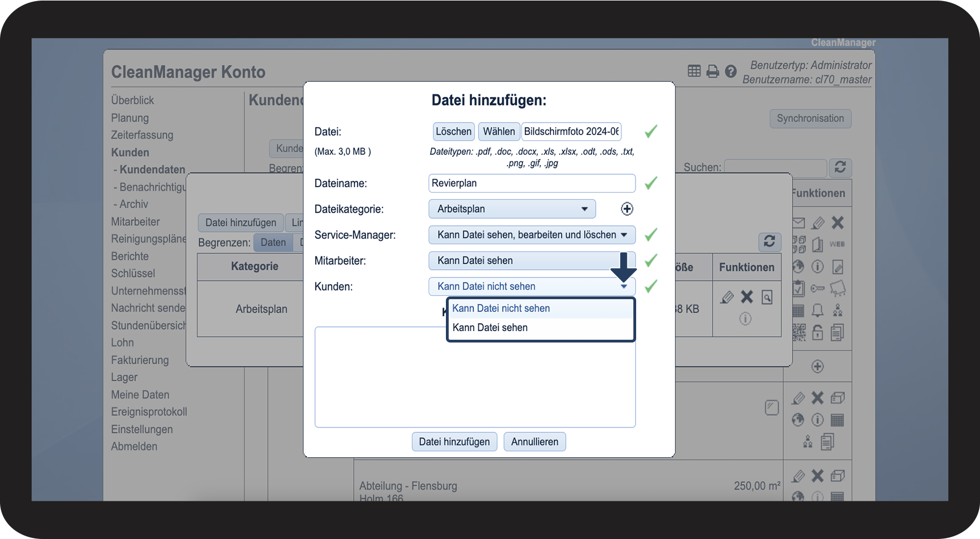Click the refresh icon beside the Suchen field
The width and height of the screenshot is (980, 539).
(x=840, y=167)
